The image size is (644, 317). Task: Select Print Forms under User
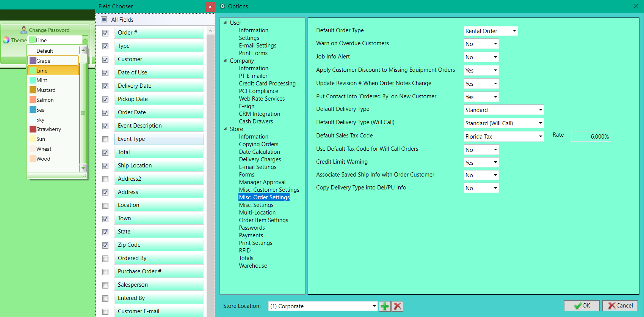(x=253, y=53)
